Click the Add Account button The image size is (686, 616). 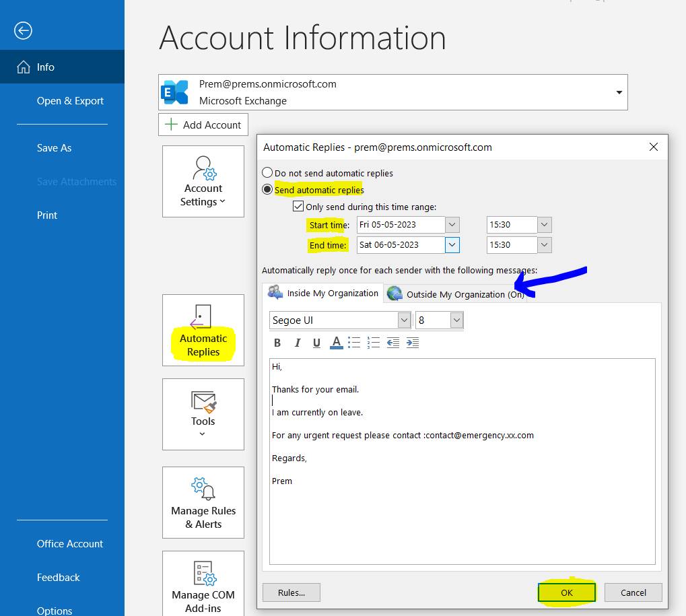203,125
